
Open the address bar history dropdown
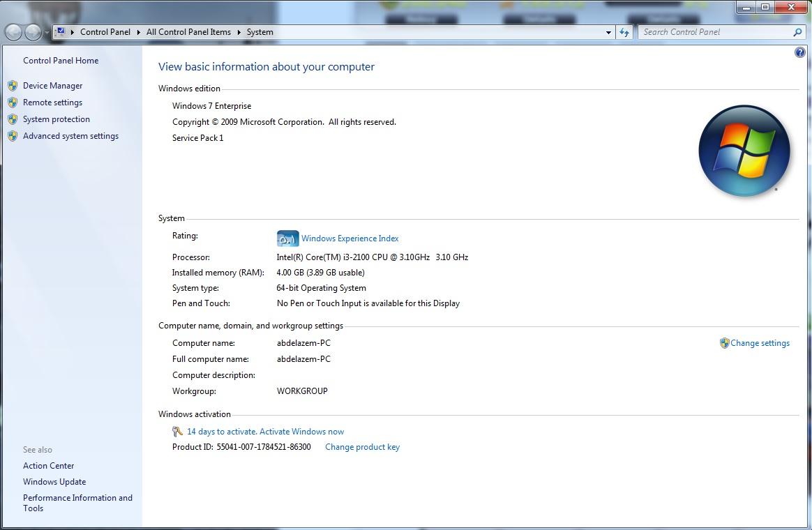[x=608, y=33]
